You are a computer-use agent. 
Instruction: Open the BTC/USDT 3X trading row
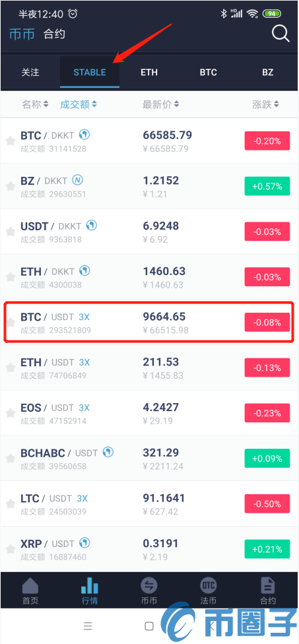pos(149,323)
